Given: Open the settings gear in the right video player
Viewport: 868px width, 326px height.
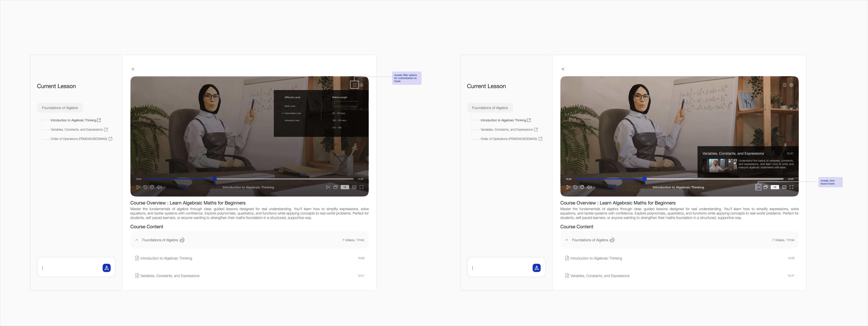Looking at the screenshot, I should pos(791,85).
